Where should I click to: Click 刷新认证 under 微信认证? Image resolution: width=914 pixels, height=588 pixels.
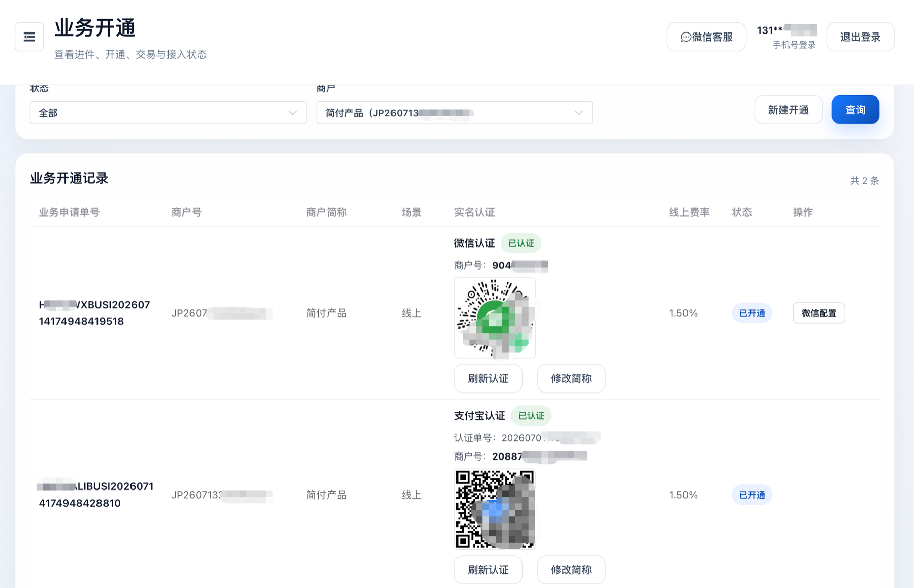coord(488,378)
